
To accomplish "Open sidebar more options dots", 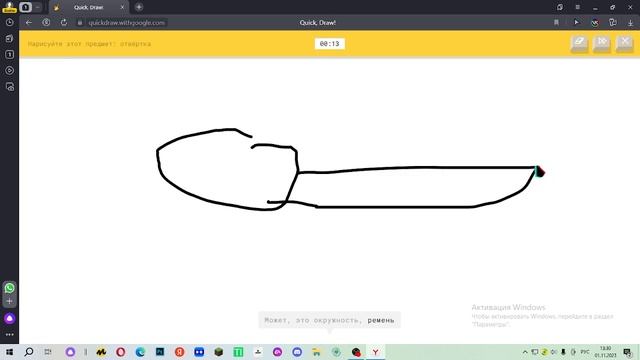I will [9, 334].
